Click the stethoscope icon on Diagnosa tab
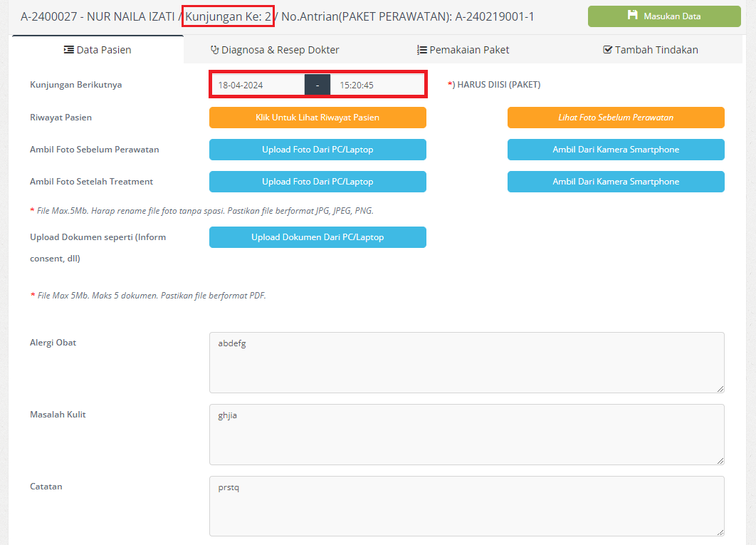The image size is (756, 545). [x=214, y=50]
